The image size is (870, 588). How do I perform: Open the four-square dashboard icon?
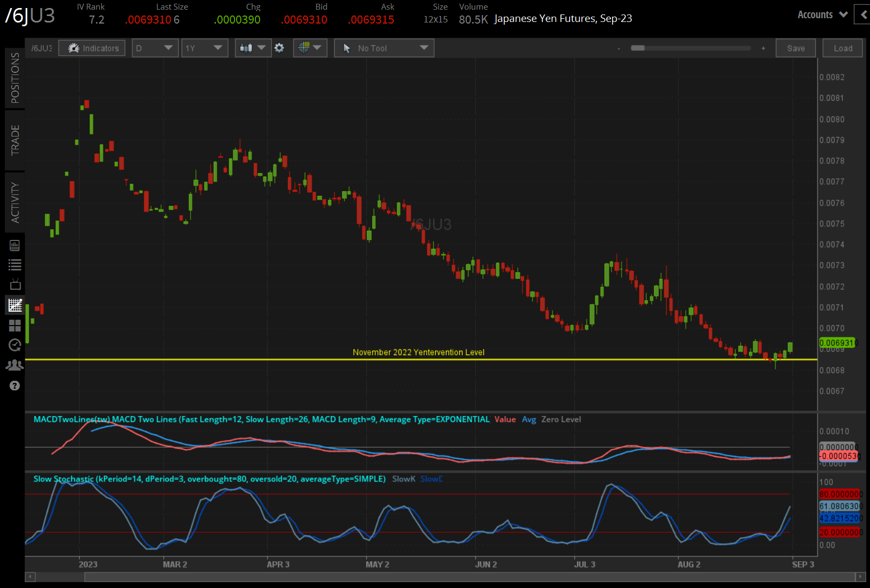click(15, 326)
